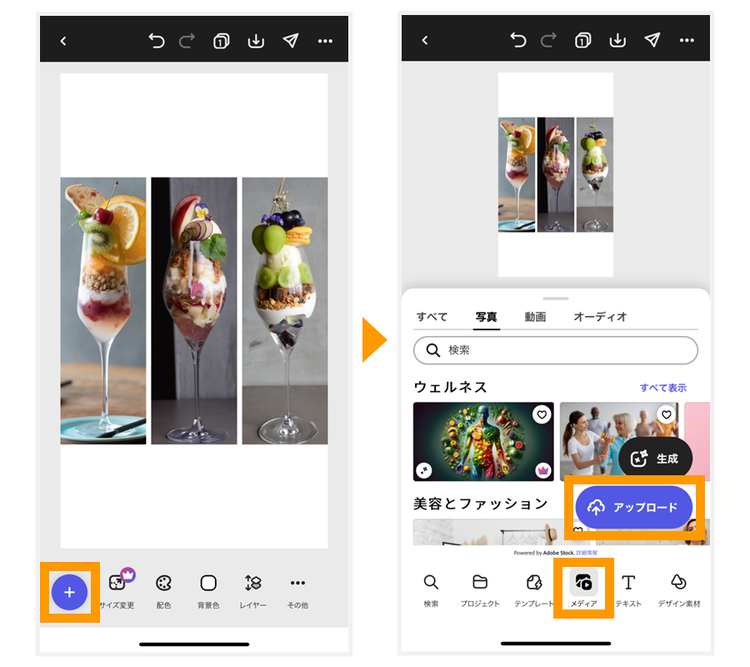Open 検索 in the bottom navigation
Image resolution: width=750 pixels, height=667 pixels.
[431, 590]
